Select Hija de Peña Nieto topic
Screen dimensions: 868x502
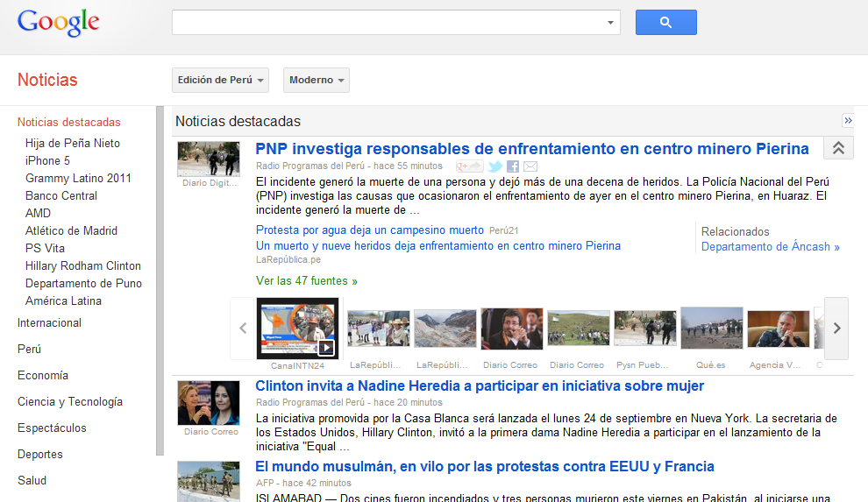click(x=73, y=143)
